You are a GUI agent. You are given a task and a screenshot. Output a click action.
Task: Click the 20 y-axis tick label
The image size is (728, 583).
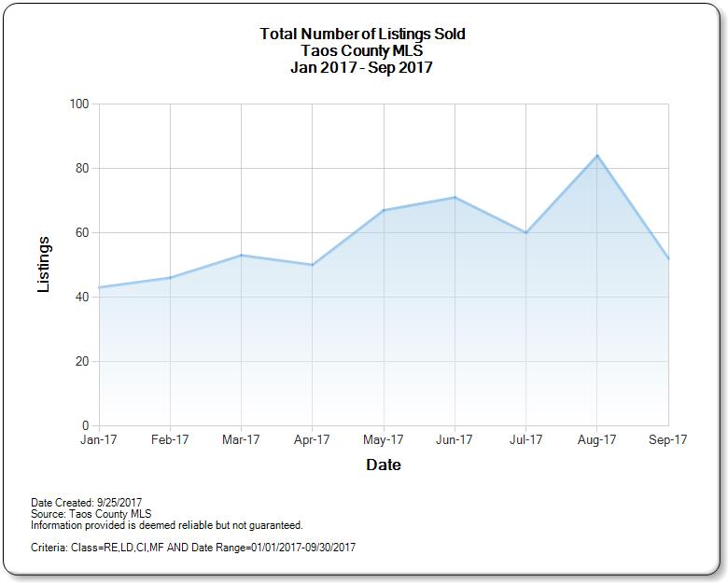tap(81, 362)
